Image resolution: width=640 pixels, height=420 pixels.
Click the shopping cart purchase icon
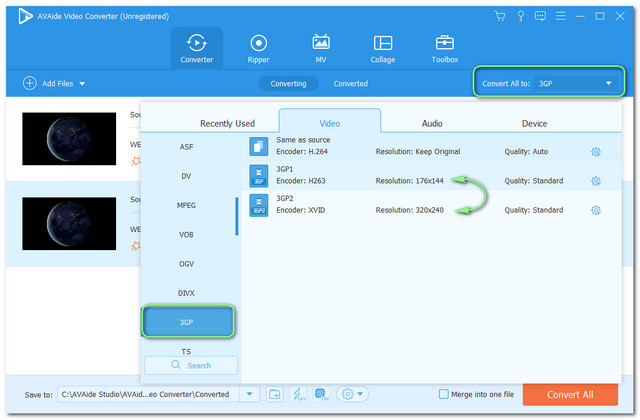point(500,16)
